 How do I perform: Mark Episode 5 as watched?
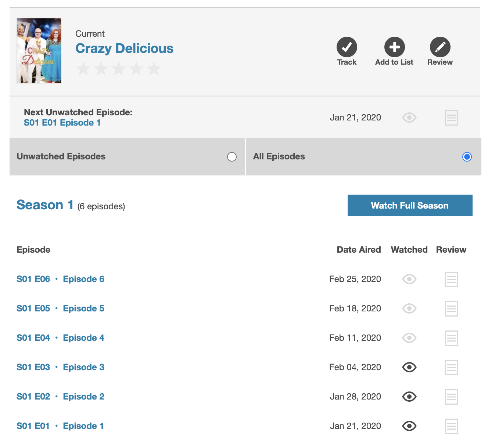click(409, 308)
